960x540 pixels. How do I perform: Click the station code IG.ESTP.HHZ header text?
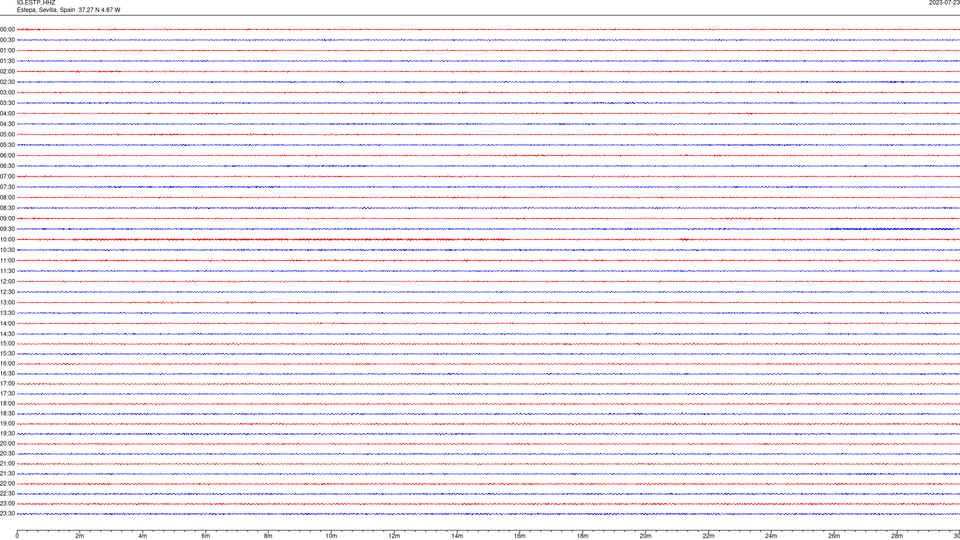36,3
